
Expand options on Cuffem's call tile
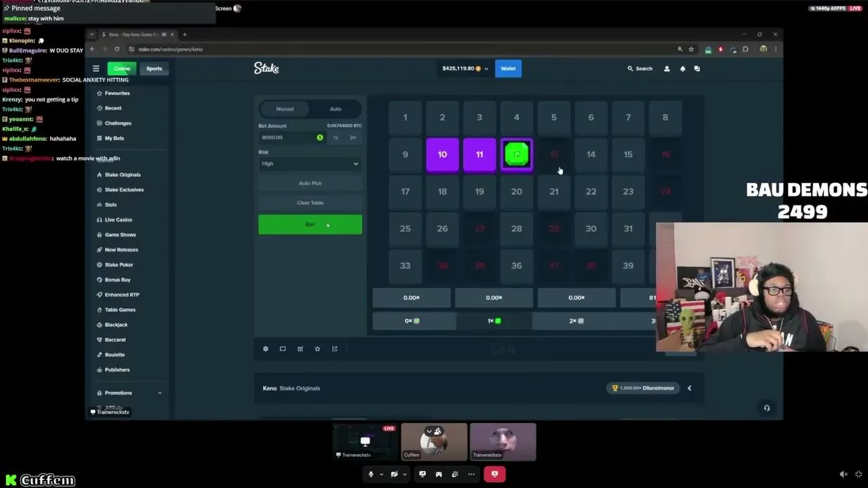(429, 431)
